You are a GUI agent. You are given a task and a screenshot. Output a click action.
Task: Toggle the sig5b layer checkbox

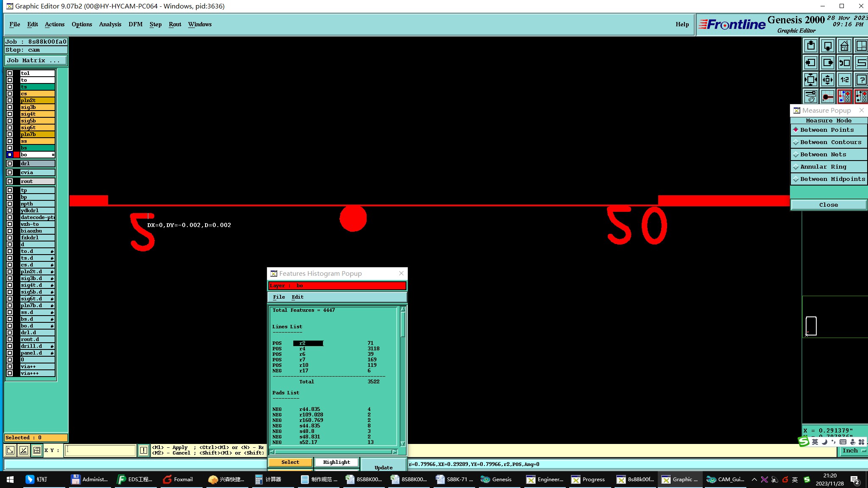pos(10,121)
